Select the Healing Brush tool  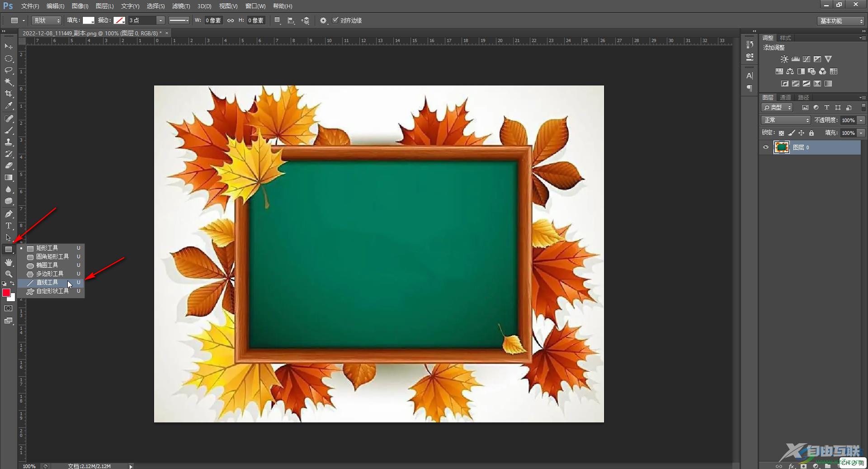[9, 118]
